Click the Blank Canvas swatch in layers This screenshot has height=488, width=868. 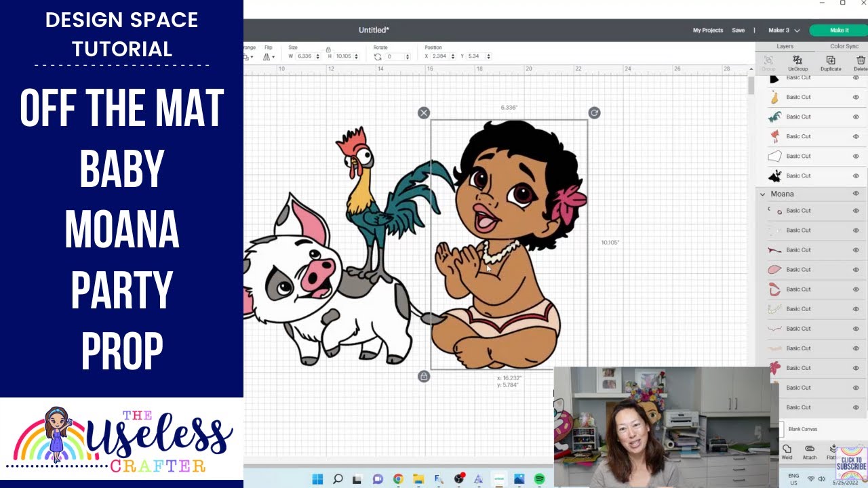click(781, 429)
